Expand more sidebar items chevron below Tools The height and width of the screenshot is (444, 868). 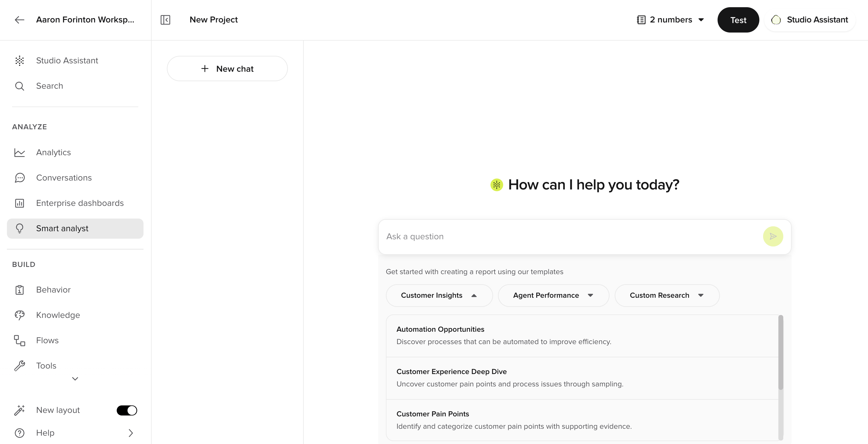[x=75, y=379]
